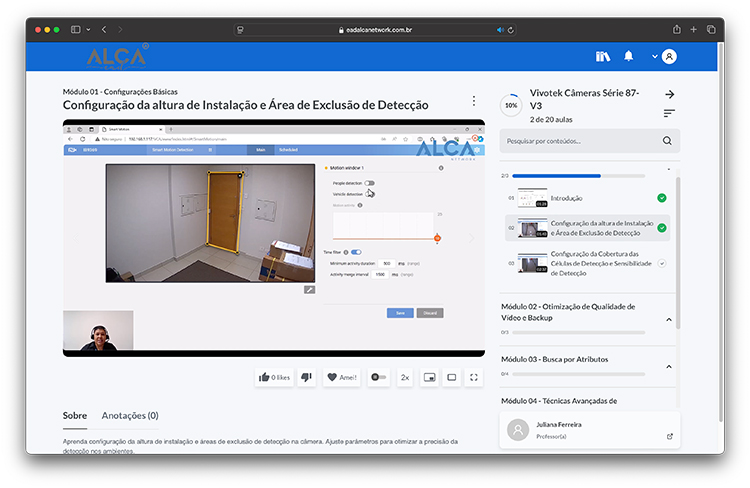This screenshot has width=750, height=488.
Task: Open new Safari tab plus
Action: [693, 30]
